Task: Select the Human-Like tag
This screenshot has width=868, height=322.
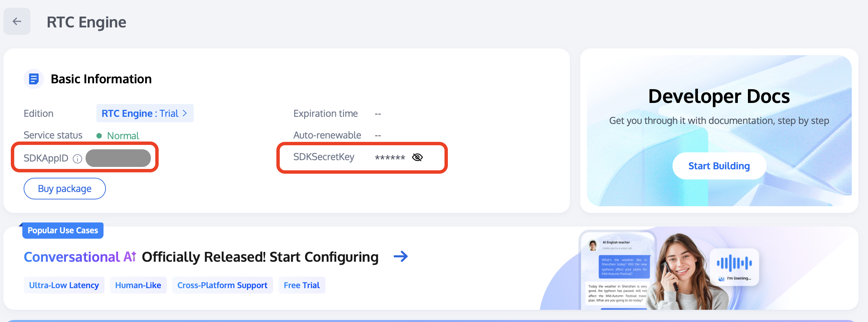Action: pos(138,285)
